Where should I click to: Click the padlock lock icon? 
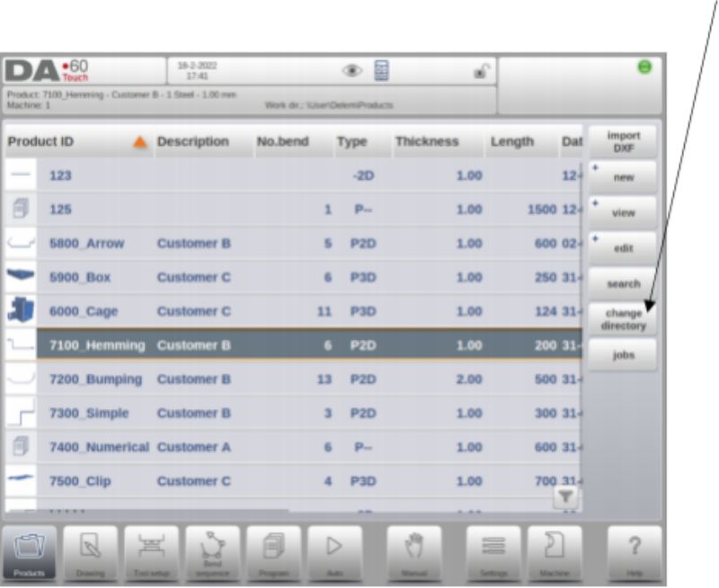[482, 71]
